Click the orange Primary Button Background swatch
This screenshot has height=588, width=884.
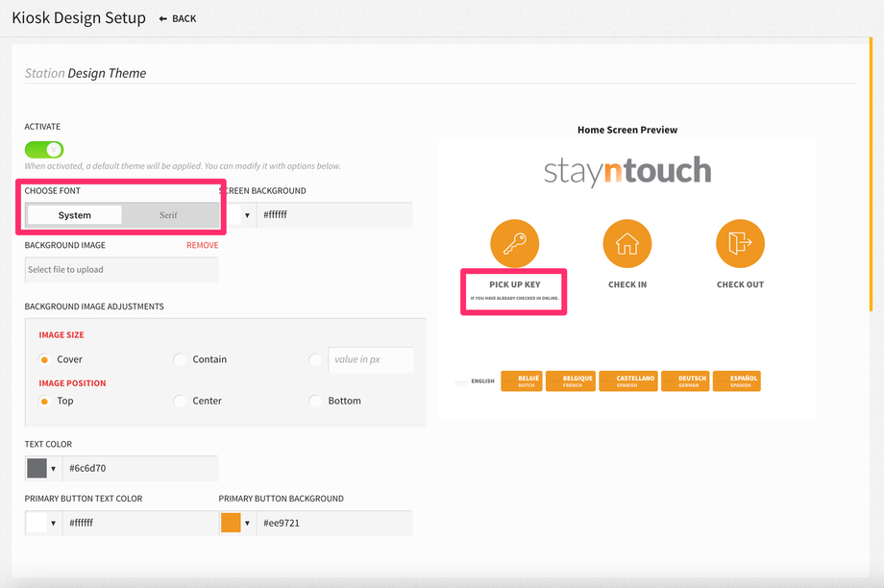click(x=231, y=523)
